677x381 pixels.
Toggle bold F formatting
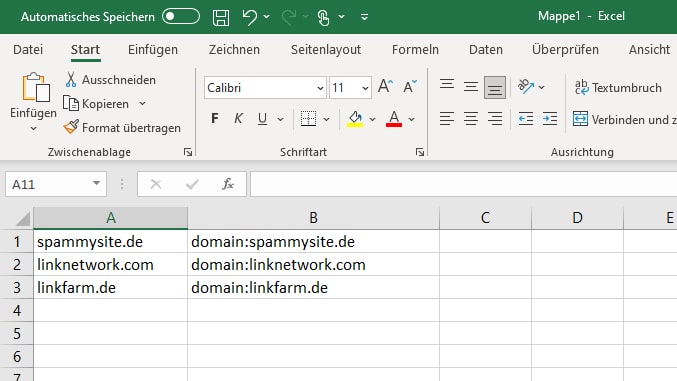tap(215, 119)
